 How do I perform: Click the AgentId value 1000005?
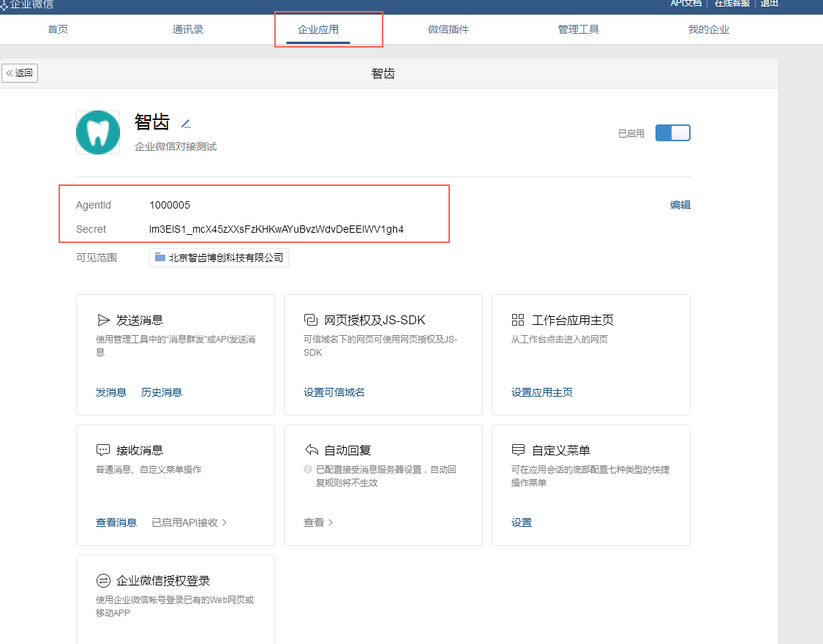click(x=170, y=205)
